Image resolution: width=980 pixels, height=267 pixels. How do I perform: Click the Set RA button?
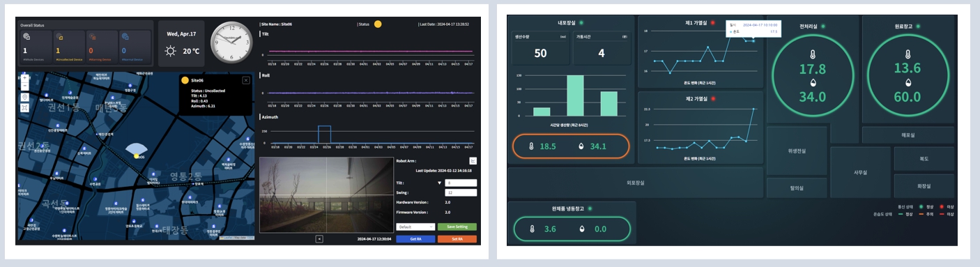(x=457, y=239)
